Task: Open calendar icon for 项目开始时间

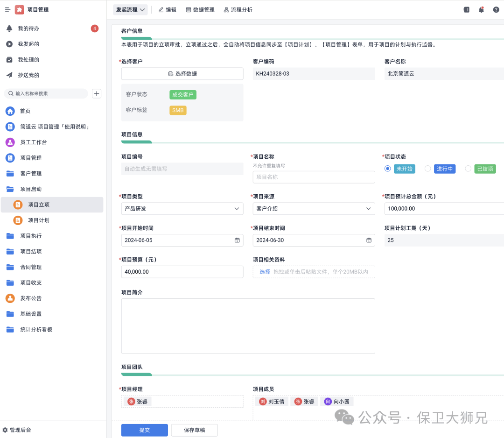Action: point(237,240)
